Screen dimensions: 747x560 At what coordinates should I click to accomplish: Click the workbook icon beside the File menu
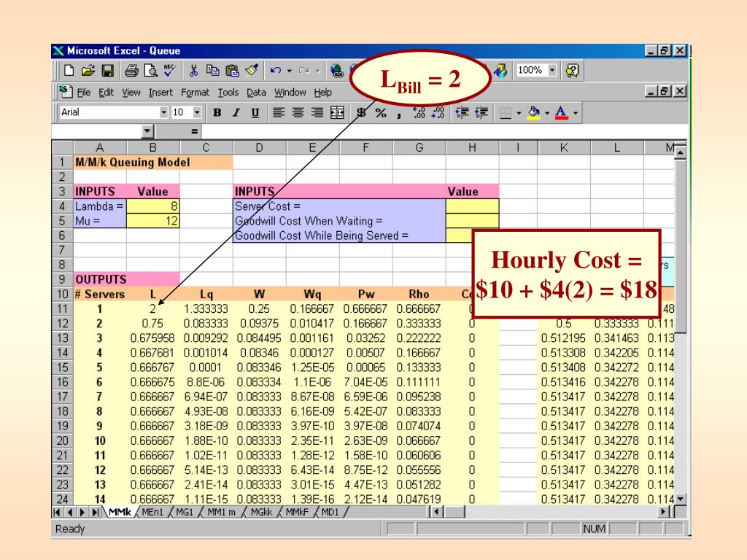[65, 91]
